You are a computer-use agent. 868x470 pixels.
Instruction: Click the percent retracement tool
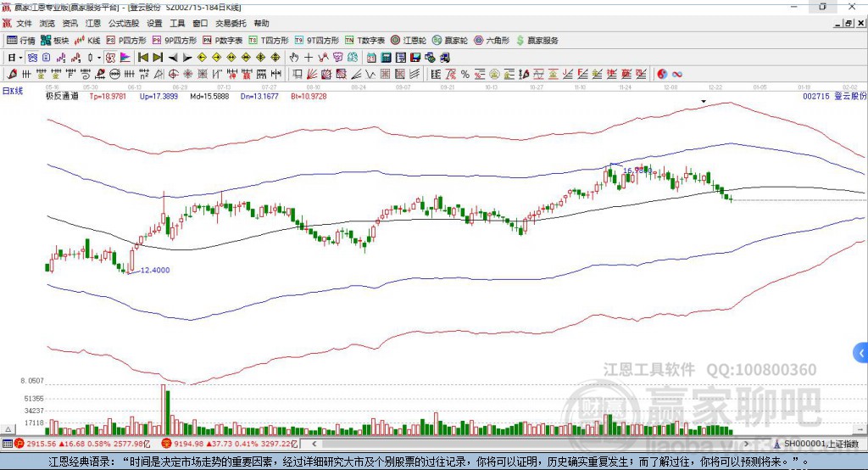click(465, 75)
